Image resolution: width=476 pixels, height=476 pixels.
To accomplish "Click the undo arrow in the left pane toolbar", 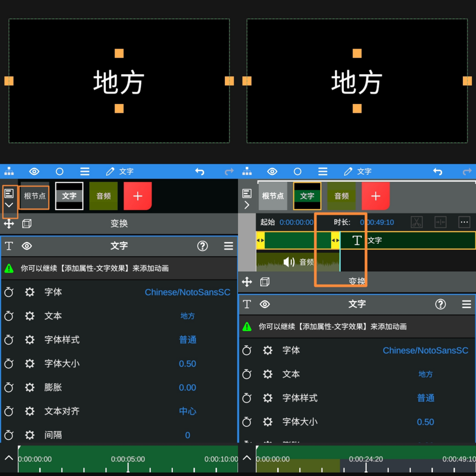I will 200,172.
